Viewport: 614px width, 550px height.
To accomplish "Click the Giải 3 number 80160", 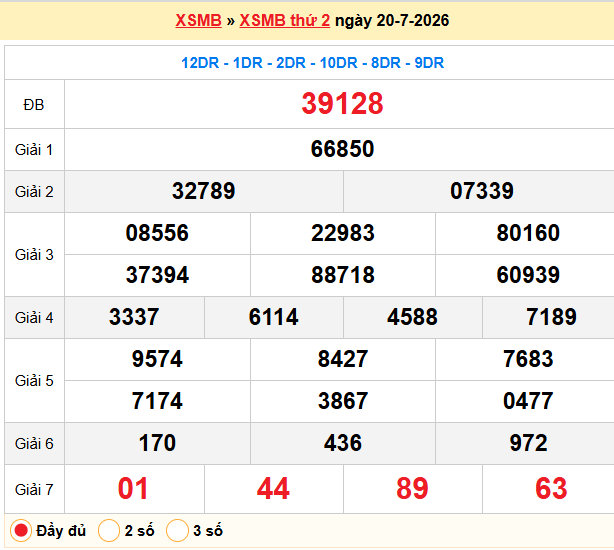I will (528, 233).
